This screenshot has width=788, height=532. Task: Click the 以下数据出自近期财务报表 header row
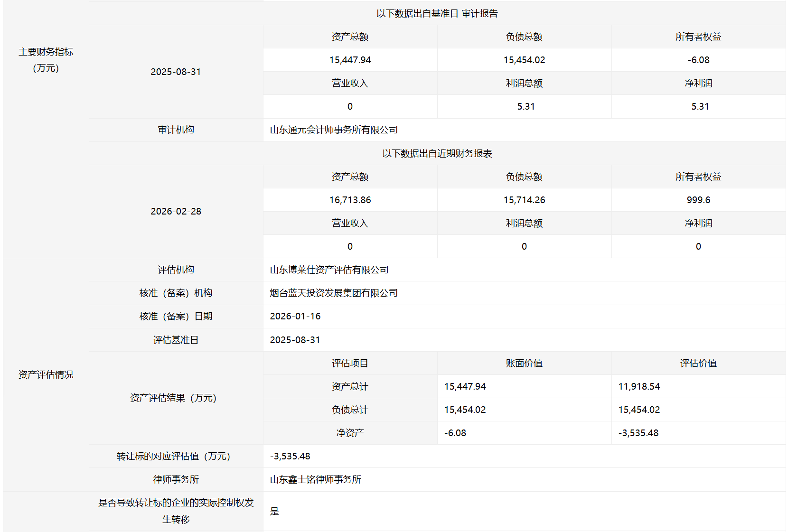437,154
